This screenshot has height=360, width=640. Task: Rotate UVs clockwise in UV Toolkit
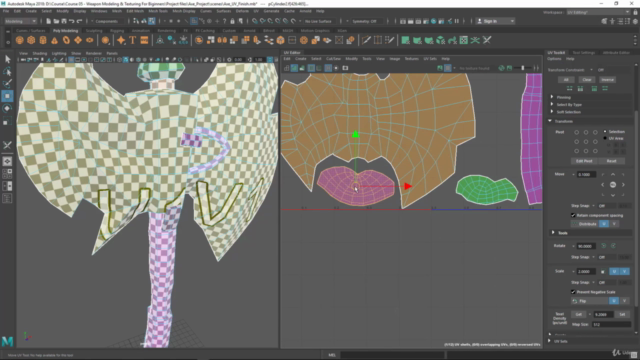(613, 246)
